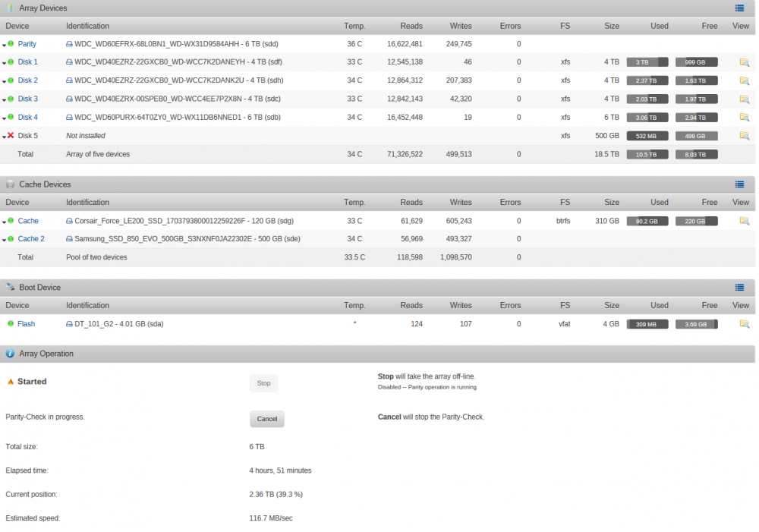
Task: Click elapsed time '4 hours, 51 minutes'
Action: coord(280,471)
